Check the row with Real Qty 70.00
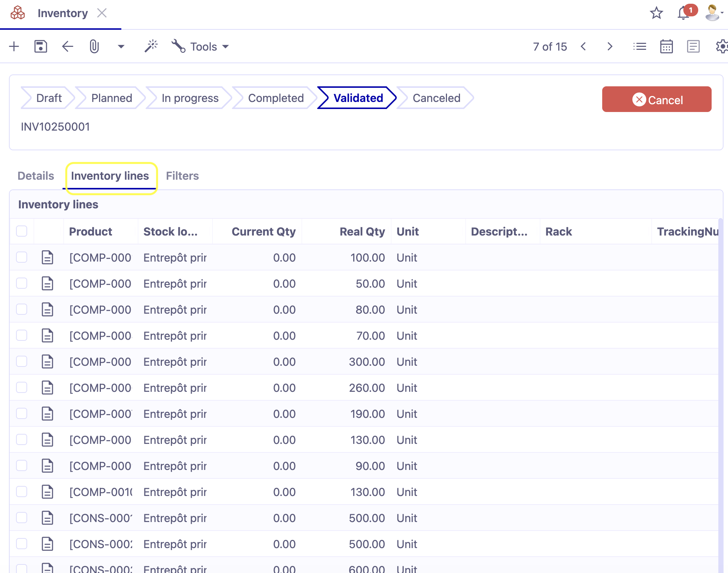This screenshot has width=728, height=573. coord(22,335)
